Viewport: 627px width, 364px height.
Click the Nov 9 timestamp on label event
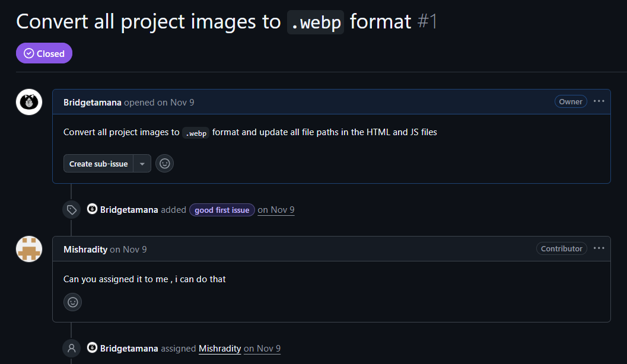tap(276, 210)
